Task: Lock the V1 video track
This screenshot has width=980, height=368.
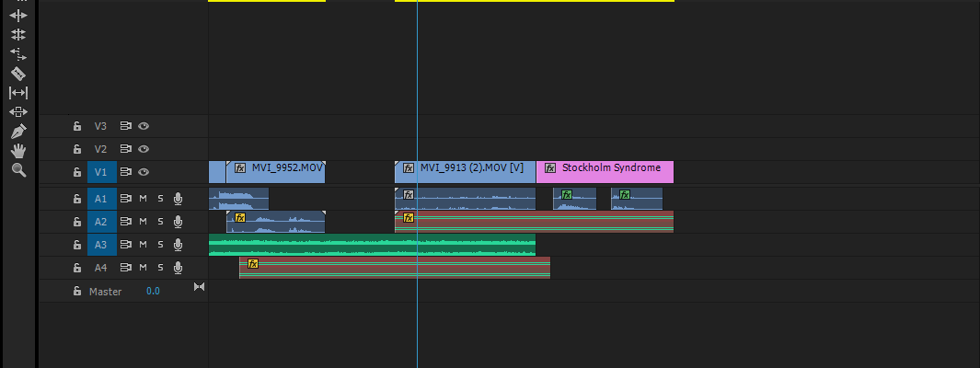Action: tap(77, 172)
